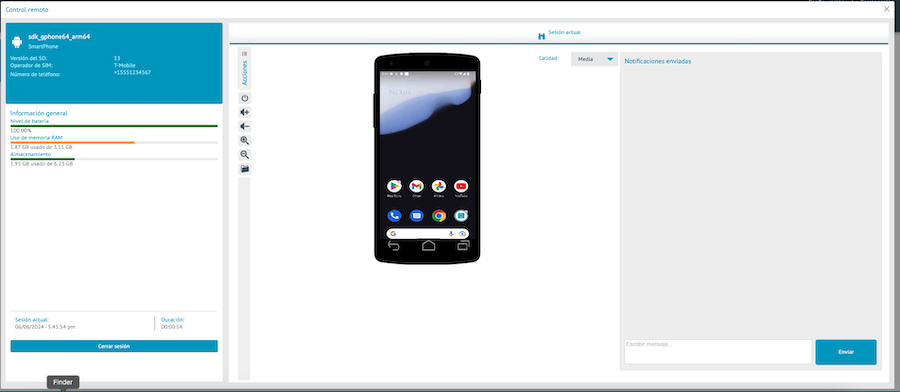This screenshot has width=900, height=392.
Task: Zoom in on the phone screen
Action: pyautogui.click(x=245, y=141)
